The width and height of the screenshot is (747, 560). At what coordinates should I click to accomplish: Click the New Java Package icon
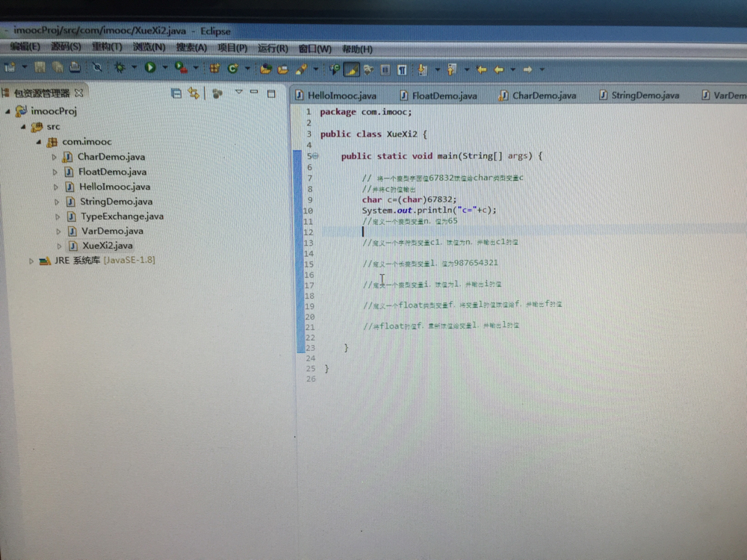[214, 69]
